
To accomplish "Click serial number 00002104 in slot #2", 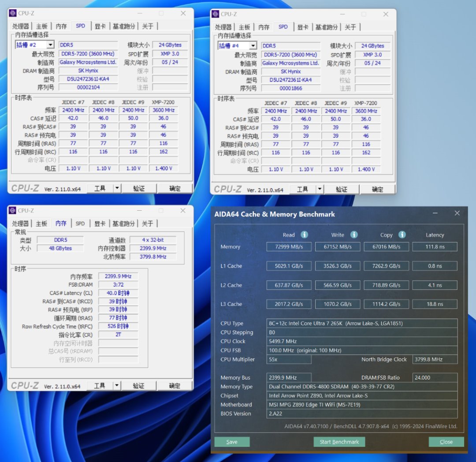I will pos(88,87).
